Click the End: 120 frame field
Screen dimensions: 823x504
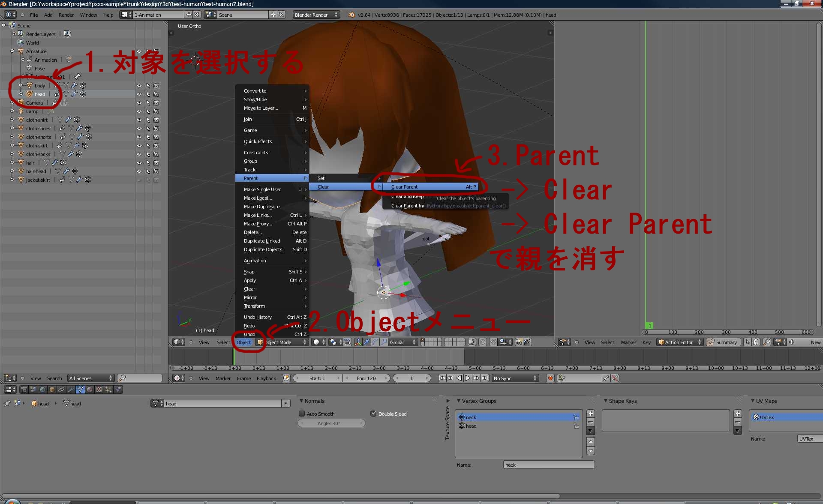click(x=366, y=378)
